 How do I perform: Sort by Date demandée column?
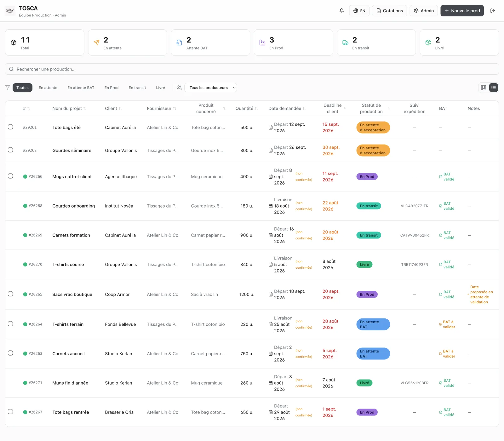[287, 108]
